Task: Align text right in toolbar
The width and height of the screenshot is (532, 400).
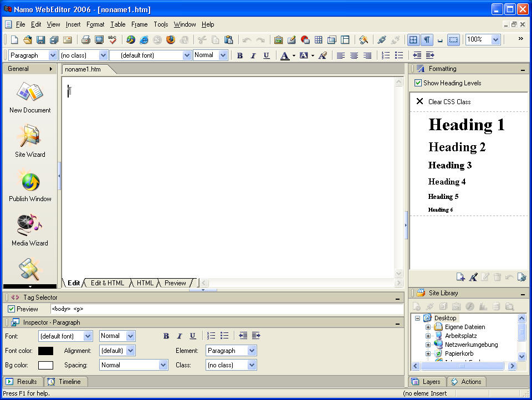Action: point(367,55)
